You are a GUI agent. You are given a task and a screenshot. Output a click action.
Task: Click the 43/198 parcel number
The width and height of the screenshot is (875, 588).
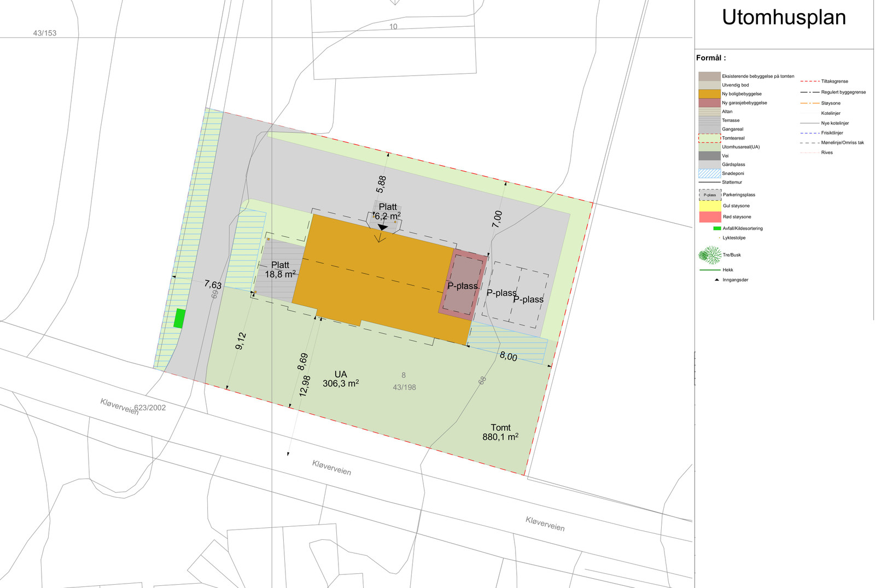tap(404, 387)
